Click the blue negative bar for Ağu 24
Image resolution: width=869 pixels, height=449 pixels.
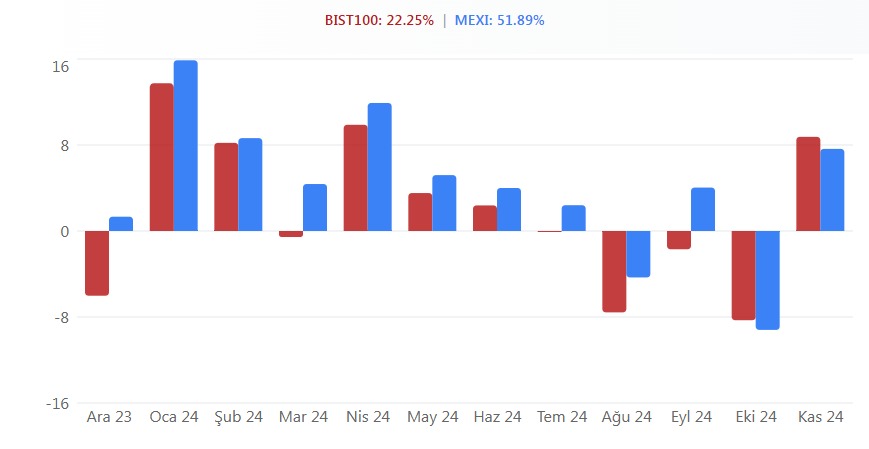[638, 254]
